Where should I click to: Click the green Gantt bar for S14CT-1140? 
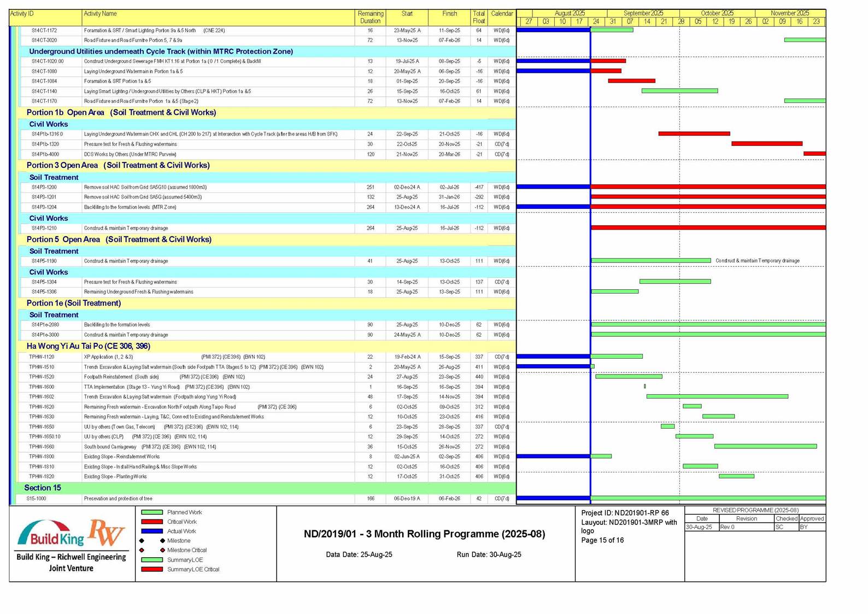pyautogui.click(x=679, y=91)
